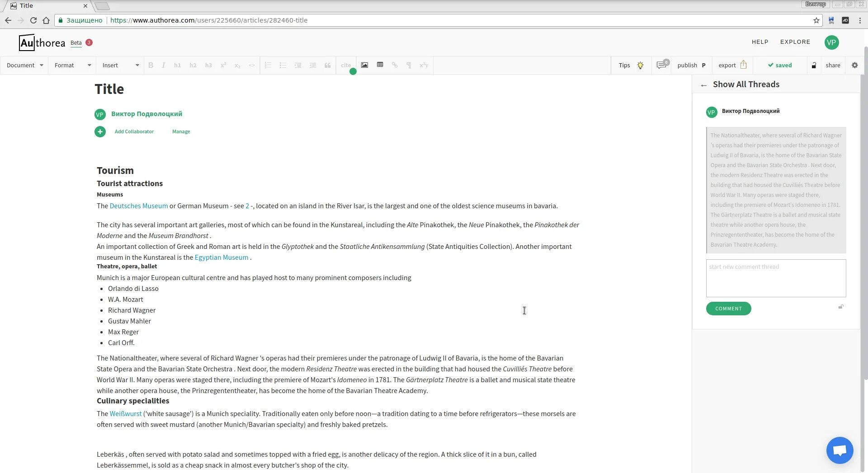Click the Tourism section heading
Viewport: 868px width, 473px height.
[x=115, y=170]
